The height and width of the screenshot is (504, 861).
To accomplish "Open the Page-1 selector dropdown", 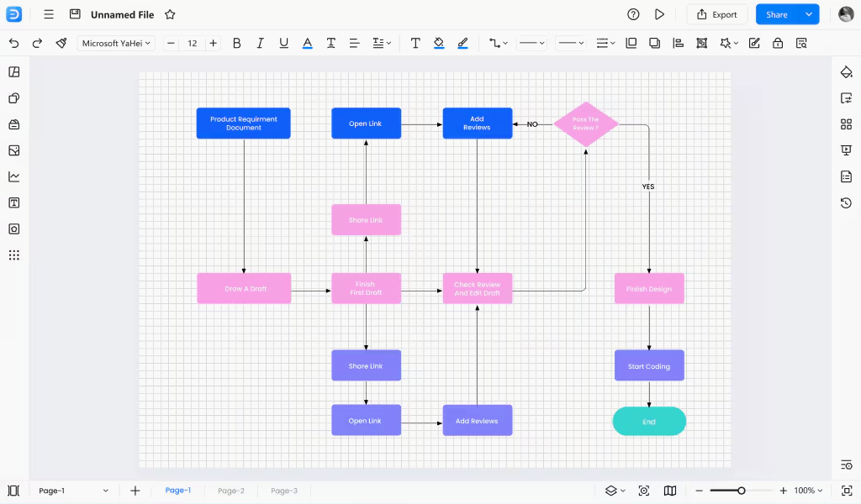I will [73, 491].
